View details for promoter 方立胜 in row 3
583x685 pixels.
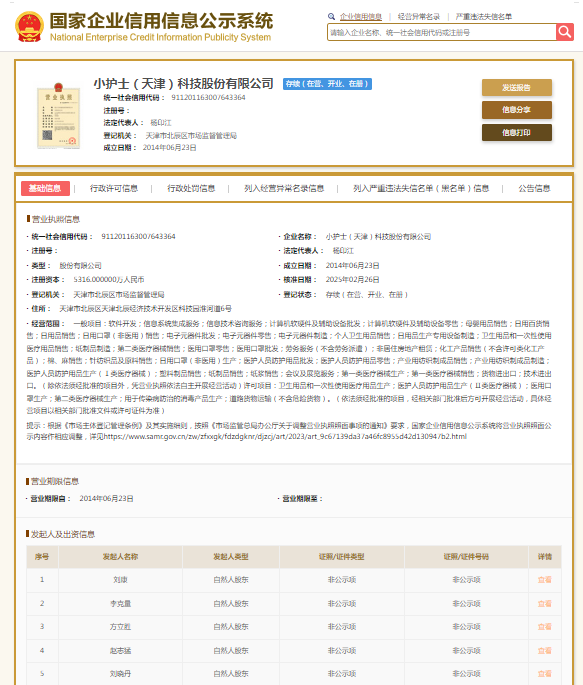point(544,626)
